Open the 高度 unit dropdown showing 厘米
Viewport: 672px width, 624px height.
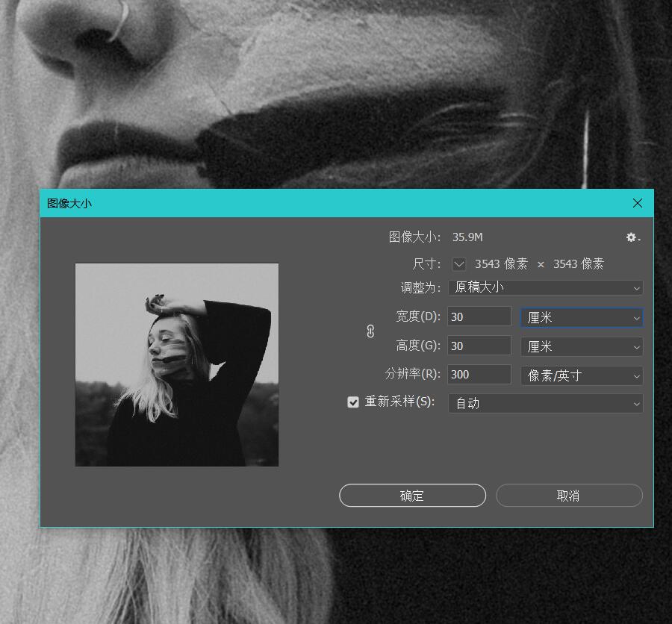coord(581,346)
